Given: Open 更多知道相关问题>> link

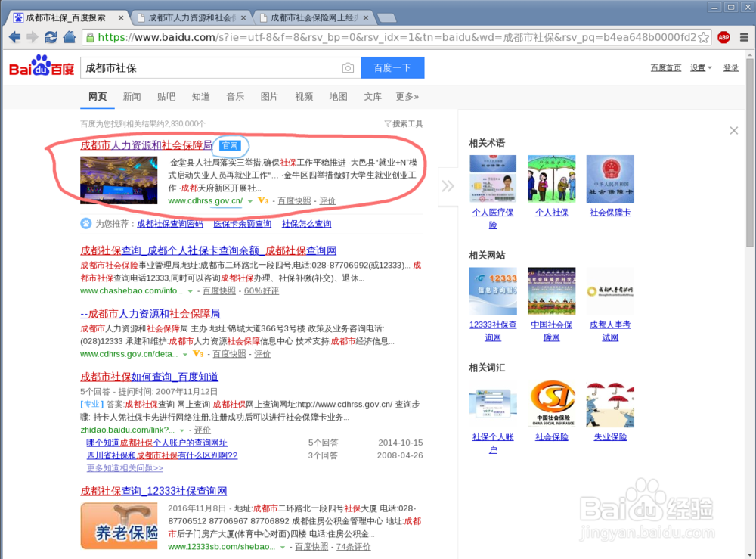Looking at the screenshot, I should click(125, 467).
